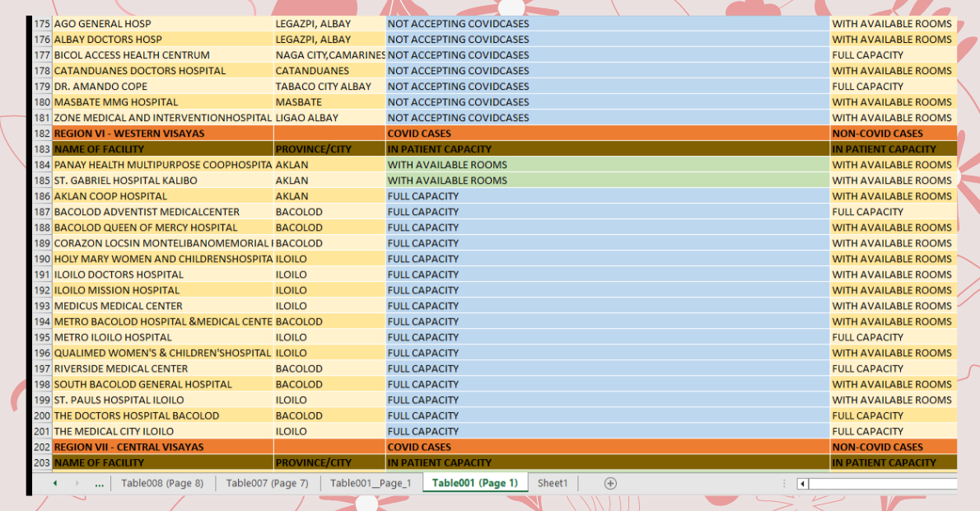Select row header 203

42,463
